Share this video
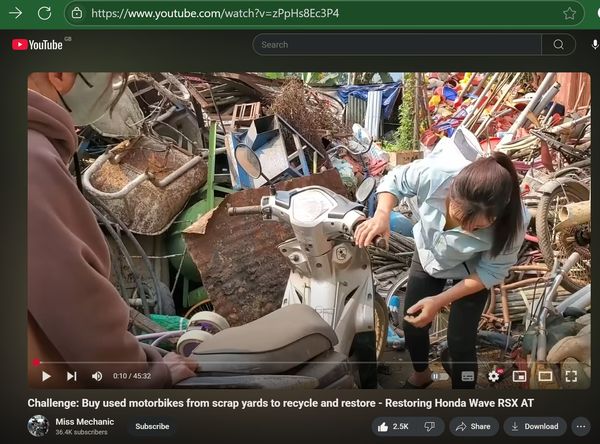The image size is (600, 444). [474, 426]
